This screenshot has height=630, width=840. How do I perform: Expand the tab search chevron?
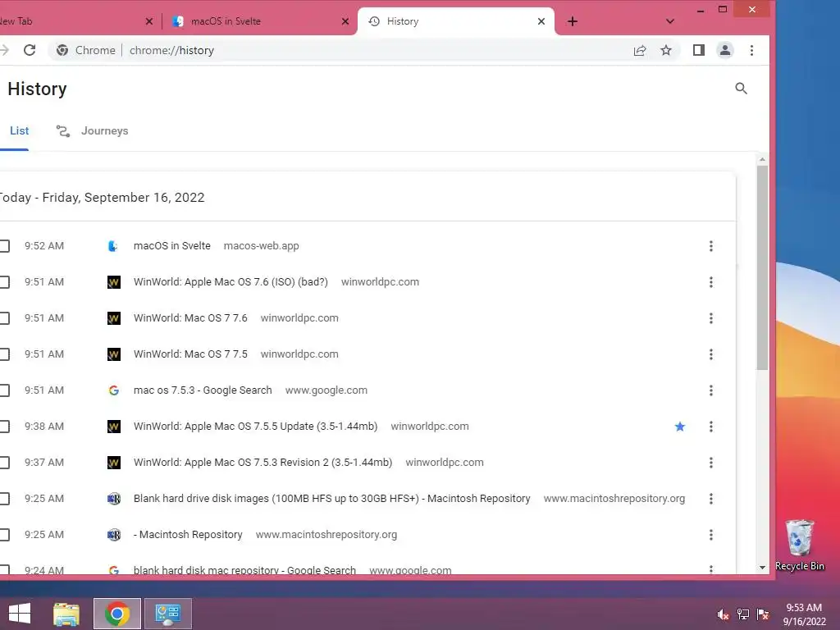click(x=669, y=21)
